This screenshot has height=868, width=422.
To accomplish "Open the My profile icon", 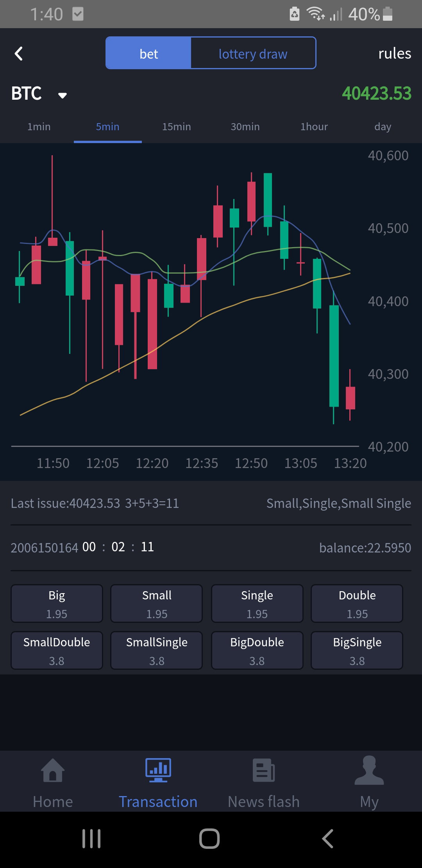I will pos(369,770).
